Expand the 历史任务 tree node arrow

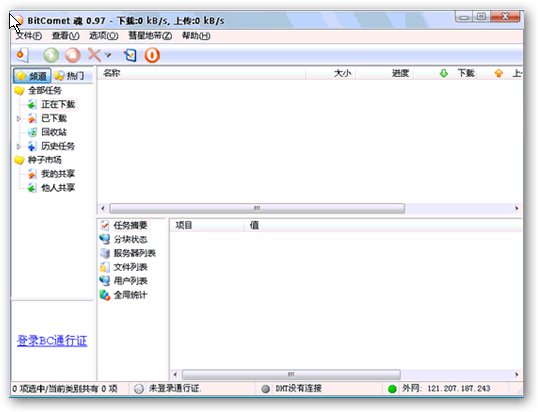[x=19, y=146]
